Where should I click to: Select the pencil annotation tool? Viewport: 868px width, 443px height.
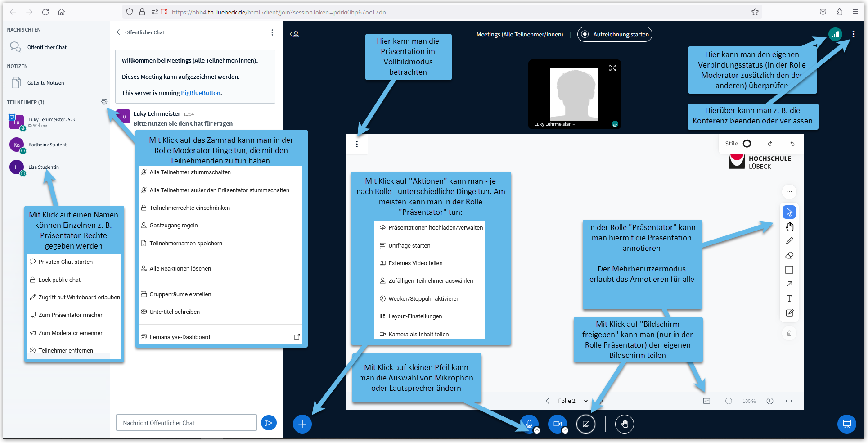(789, 241)
